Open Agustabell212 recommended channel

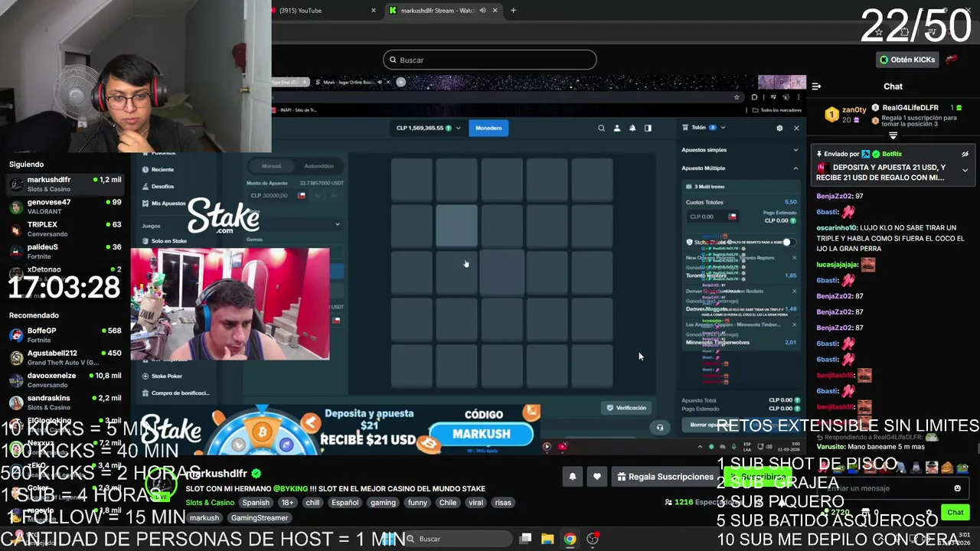(65, 357)
